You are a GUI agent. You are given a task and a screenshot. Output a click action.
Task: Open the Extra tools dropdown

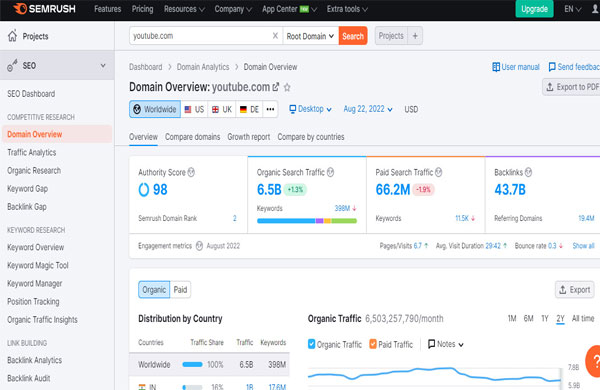(347, 9)
